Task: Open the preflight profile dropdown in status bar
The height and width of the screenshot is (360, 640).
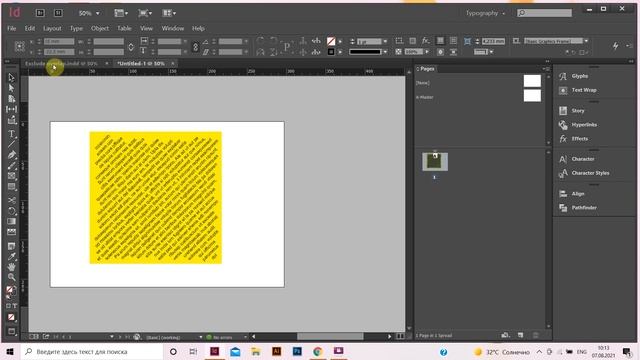Action: 200,337
